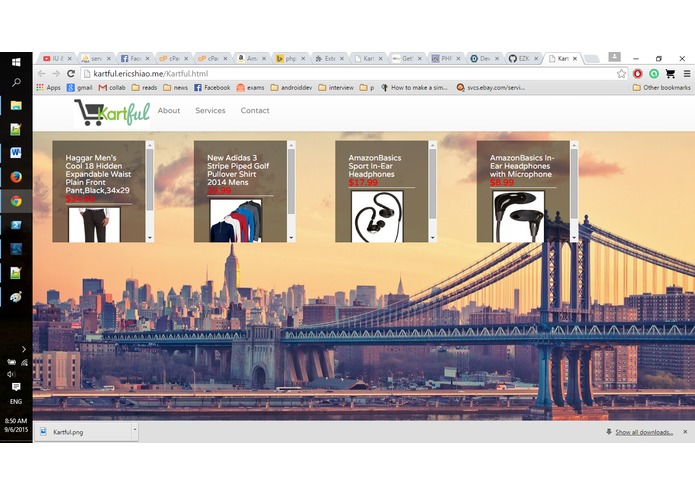Click the Kartful logo
The width and height of the screenshot is (695, 494).
pyautogui.click(x=112, y=113)
